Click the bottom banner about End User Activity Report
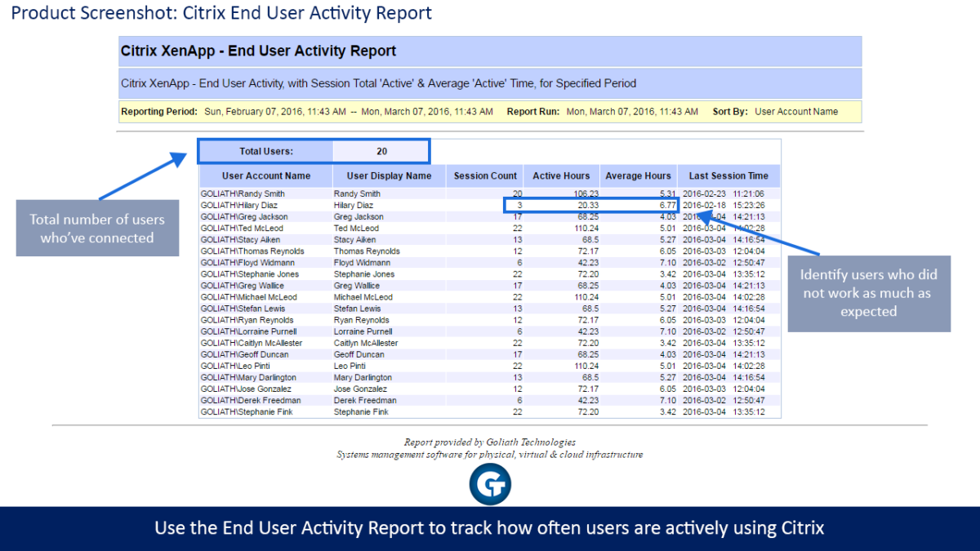Screen dimensions: 980x551 490,528
